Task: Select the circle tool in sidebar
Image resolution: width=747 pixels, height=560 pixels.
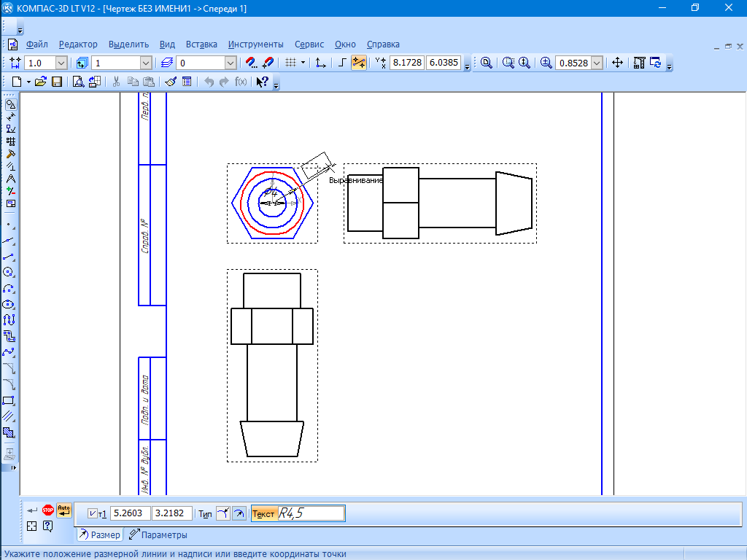Action: click(9, 273)
